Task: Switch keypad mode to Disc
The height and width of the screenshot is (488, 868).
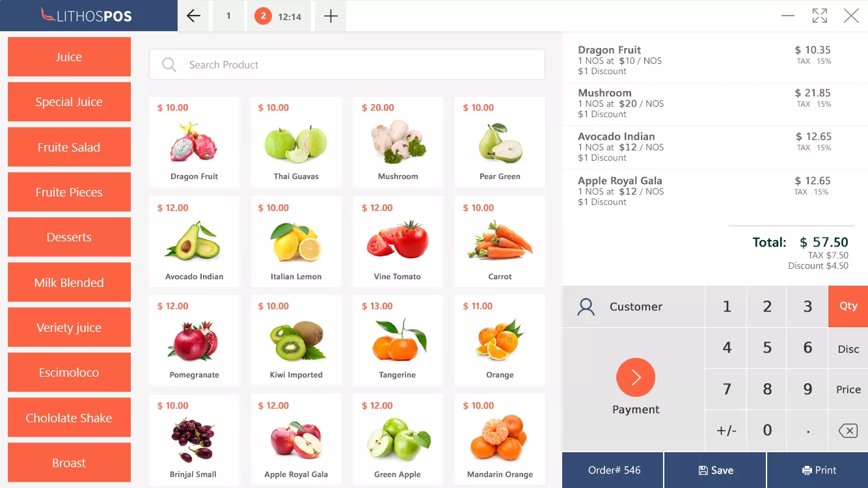Action: point(848,348)
